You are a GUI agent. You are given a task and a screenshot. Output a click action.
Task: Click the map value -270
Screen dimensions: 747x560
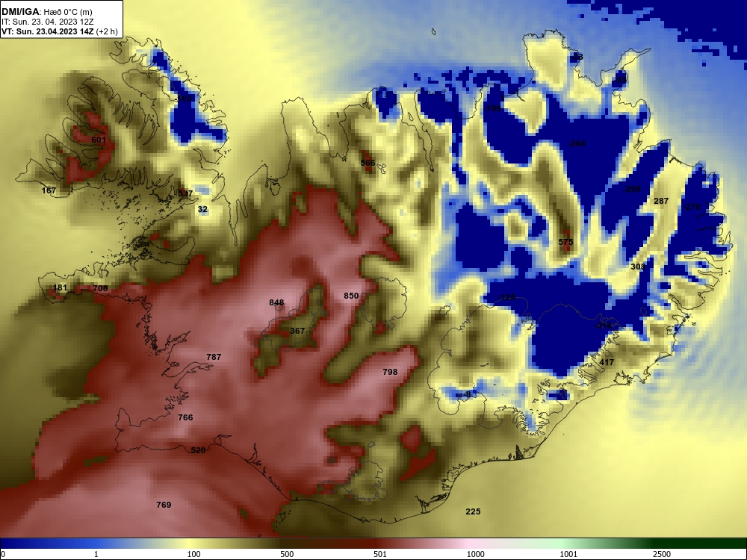click(692, 207)
